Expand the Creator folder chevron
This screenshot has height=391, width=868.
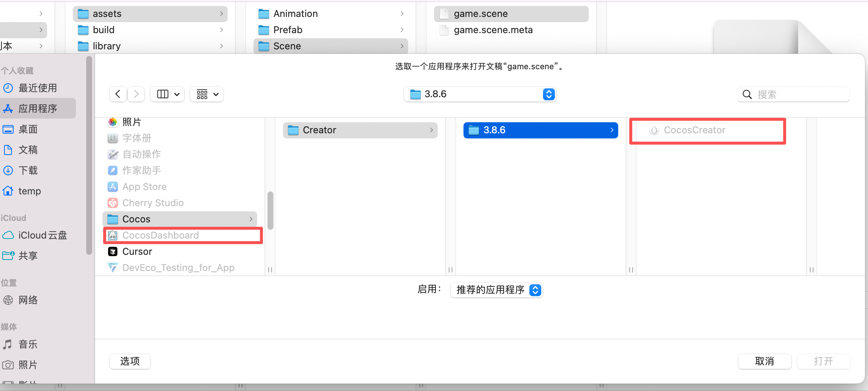(x=431, y=130)
